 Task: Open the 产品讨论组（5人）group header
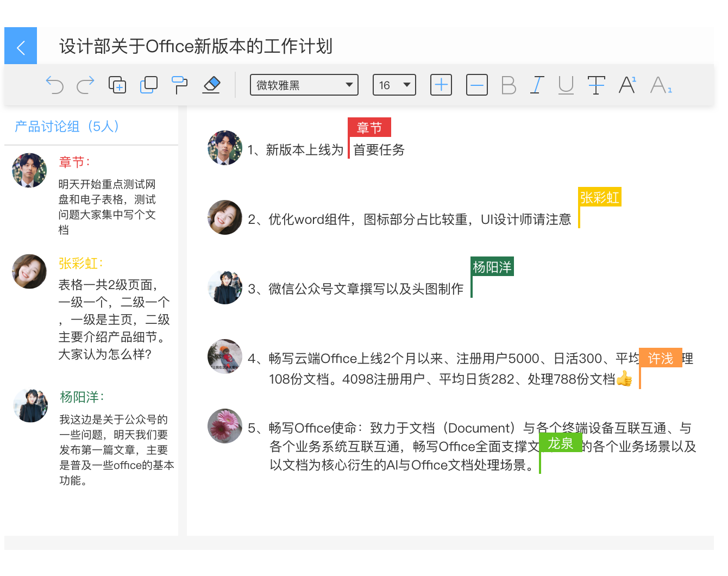coord(67,127)
